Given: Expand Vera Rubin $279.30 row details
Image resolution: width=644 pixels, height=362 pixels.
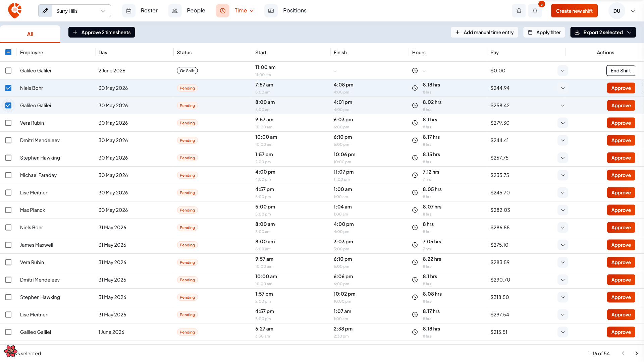Looking at the screenshot, I should 562,123.
